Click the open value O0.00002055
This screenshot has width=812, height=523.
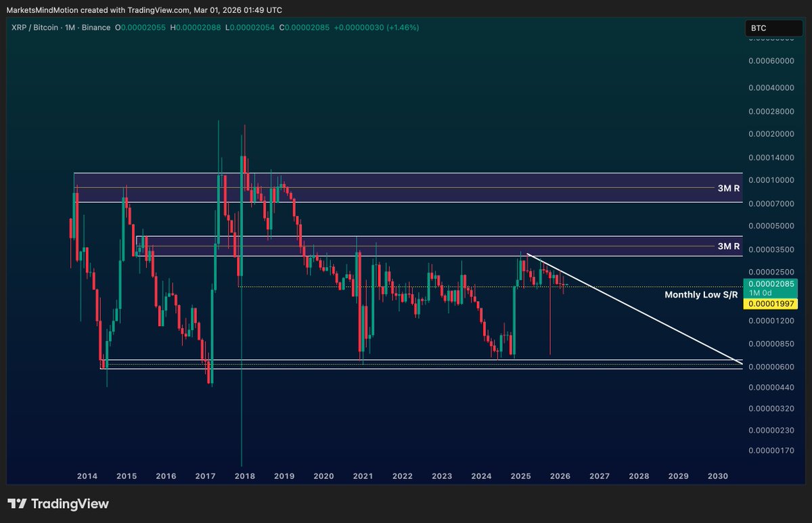(141, 28)
